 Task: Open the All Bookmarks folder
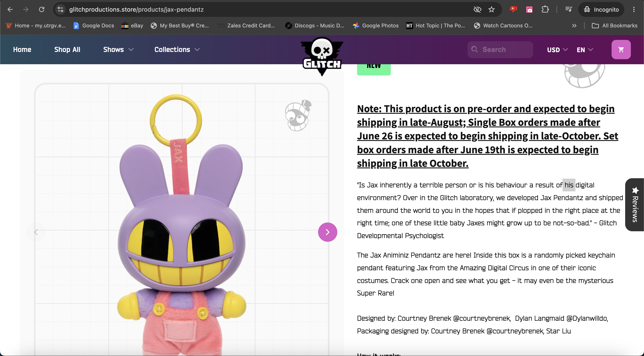click(x=615, y=25)
